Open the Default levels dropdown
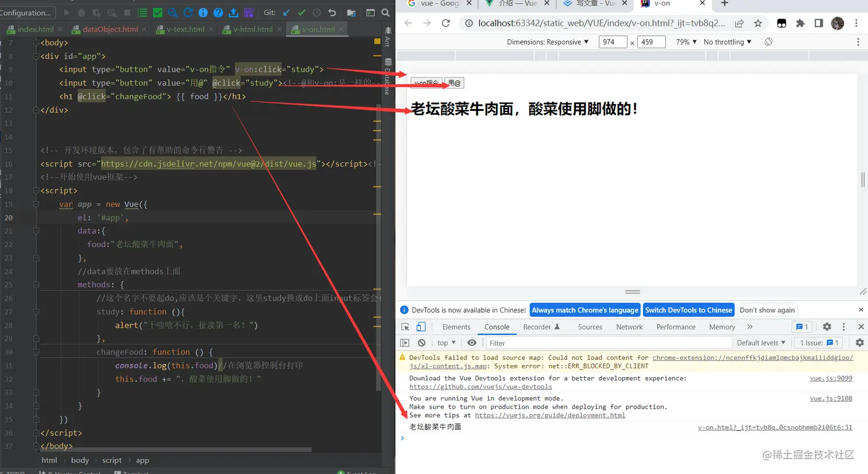 [761, 343]
